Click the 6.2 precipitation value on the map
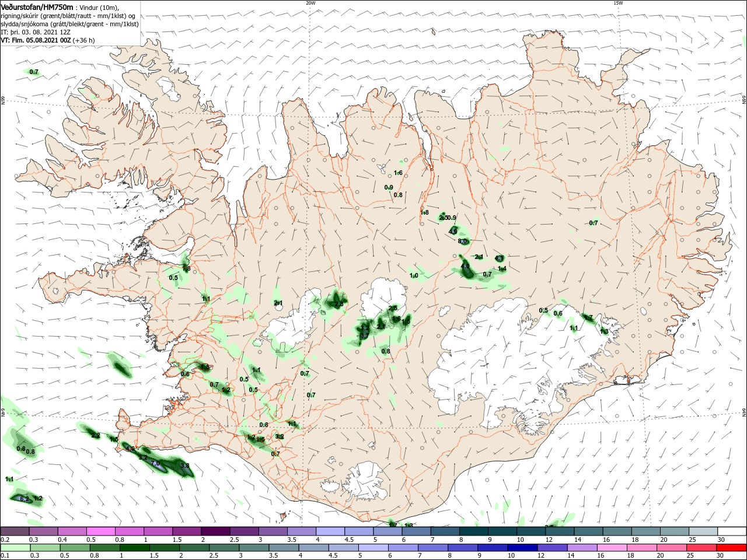747x560 pixels. tap(24, 499)
